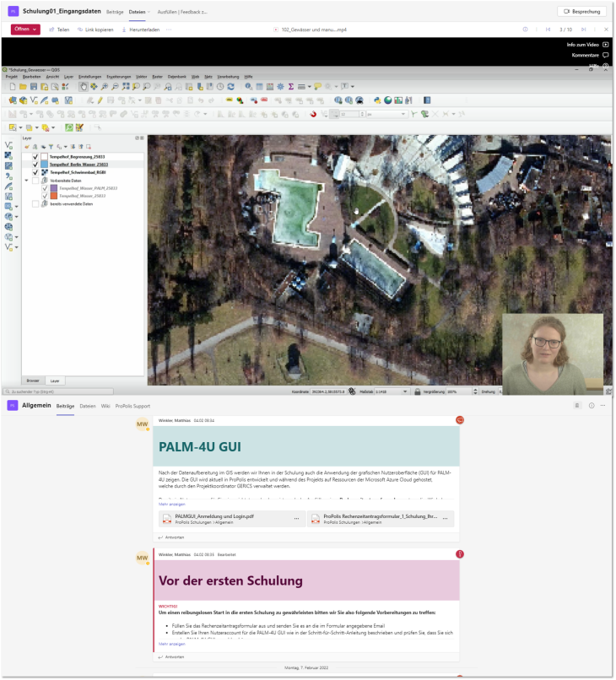616x680 pixels.
Task: Open the Öffnen button dropdown
Action: (x=35, y=30)
